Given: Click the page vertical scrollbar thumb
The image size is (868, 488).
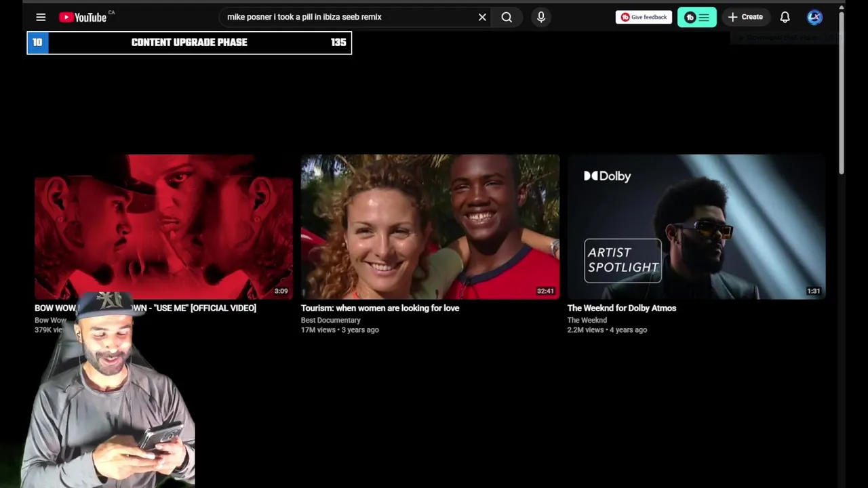Looking at the screenshot, I should pos(841,91).
